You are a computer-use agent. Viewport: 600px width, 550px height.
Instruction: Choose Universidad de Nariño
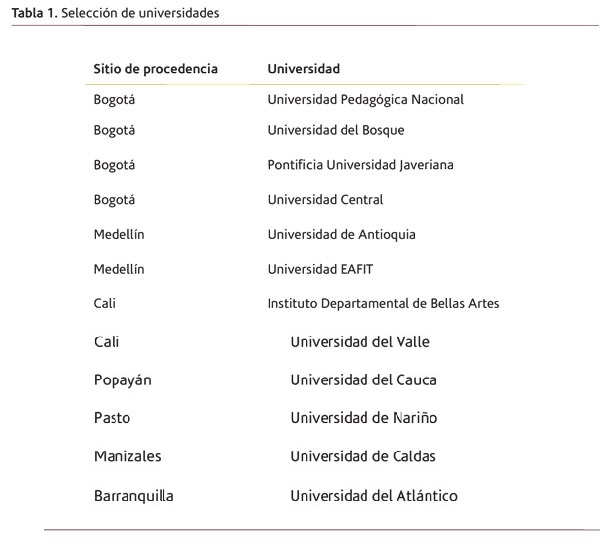click(x=363, y=418)
